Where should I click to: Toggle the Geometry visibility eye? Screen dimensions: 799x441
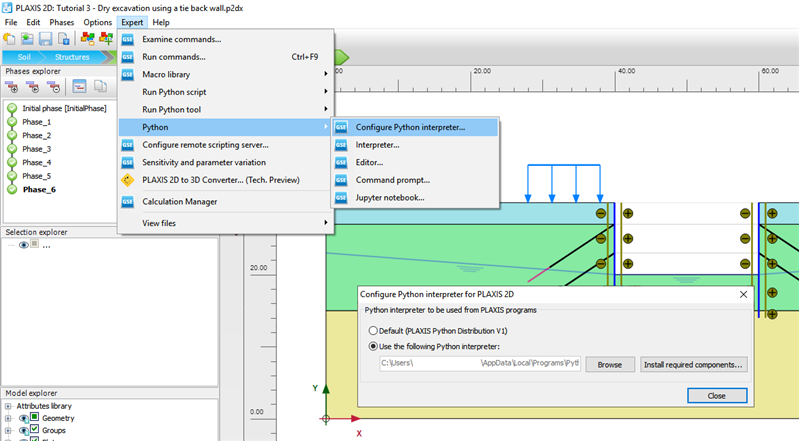coord(23,418)
